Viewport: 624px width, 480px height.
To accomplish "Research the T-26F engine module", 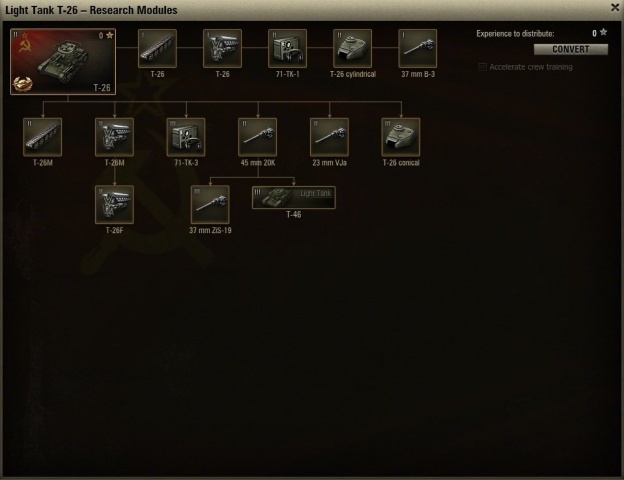I will click(x=114, y=205).
